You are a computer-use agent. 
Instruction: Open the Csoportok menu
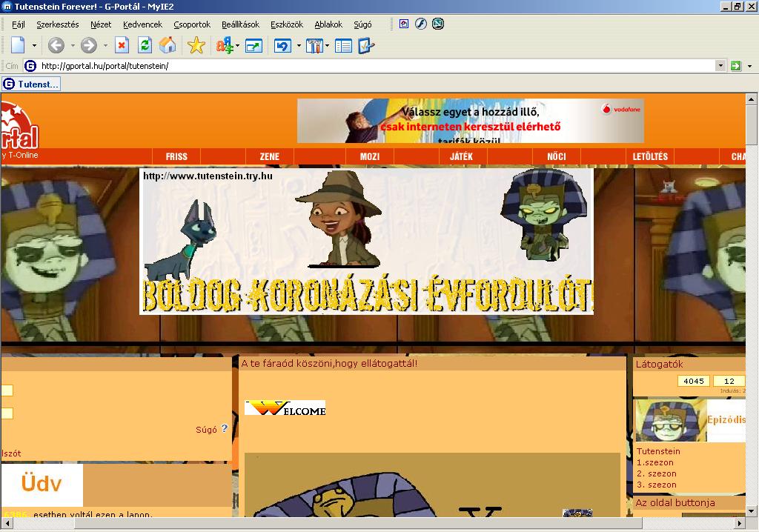tap(192, 24)
